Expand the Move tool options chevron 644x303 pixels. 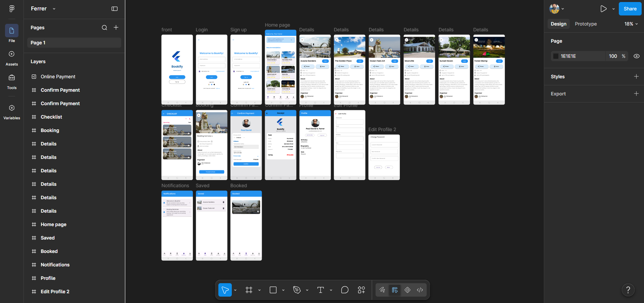coord(235,290)
